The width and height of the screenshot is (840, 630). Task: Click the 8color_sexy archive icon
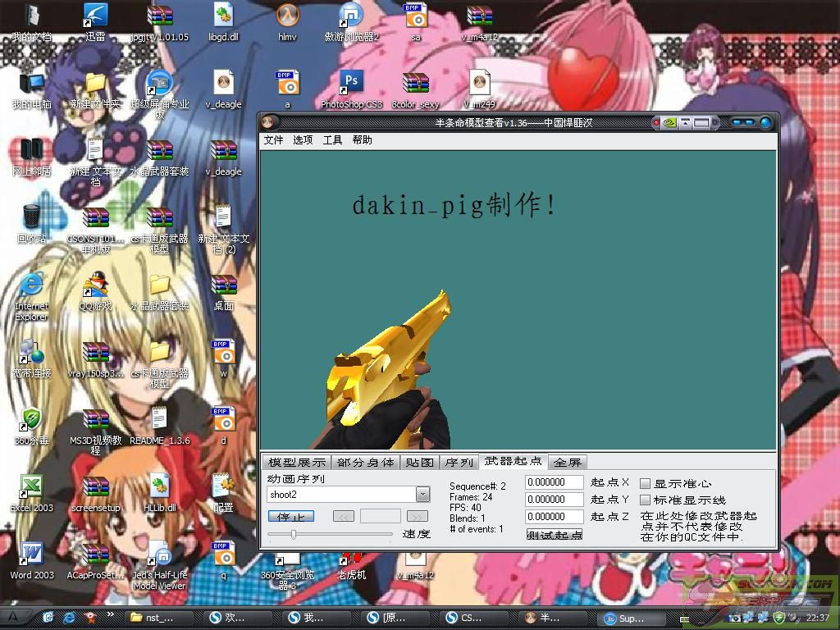coord(416,89)
